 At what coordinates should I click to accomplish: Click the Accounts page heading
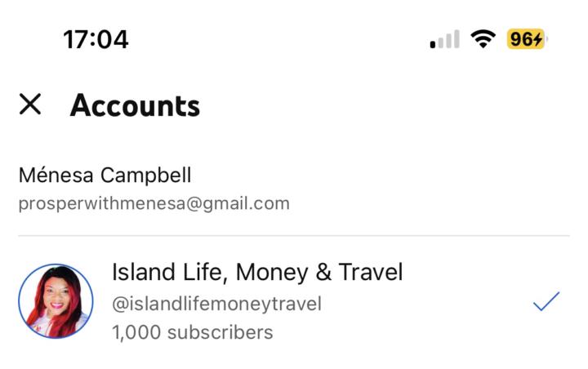(135, 105)
